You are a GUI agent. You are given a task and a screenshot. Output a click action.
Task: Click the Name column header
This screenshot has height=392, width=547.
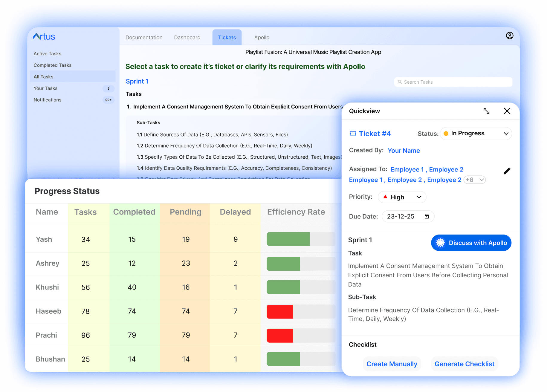coord(47,212)
